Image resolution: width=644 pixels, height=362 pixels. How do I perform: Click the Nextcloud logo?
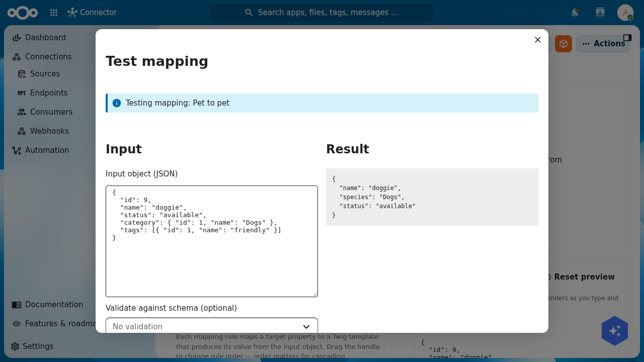pyautogui.click(x=23, y=13)
